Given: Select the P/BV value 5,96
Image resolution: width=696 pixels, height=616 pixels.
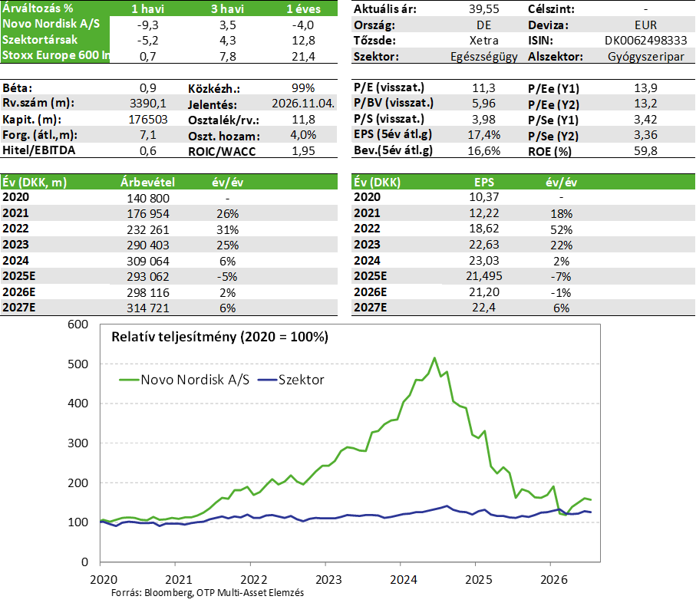Looking at the screenshot, I should coord(484,104).
